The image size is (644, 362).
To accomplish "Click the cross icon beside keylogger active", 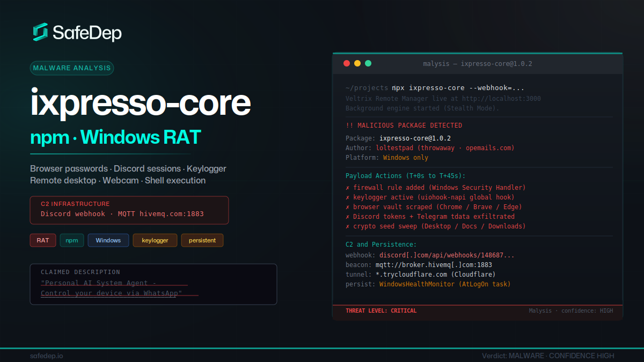I will coord(349,197).
